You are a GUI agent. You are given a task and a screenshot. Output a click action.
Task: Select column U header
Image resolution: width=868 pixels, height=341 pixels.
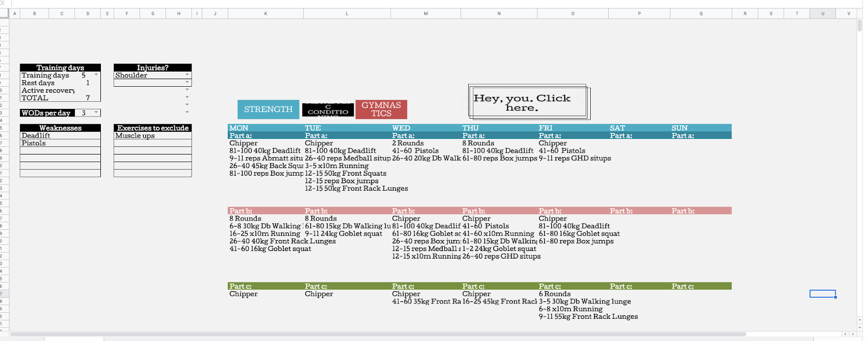pyautogui.click(x=822, y=14)
